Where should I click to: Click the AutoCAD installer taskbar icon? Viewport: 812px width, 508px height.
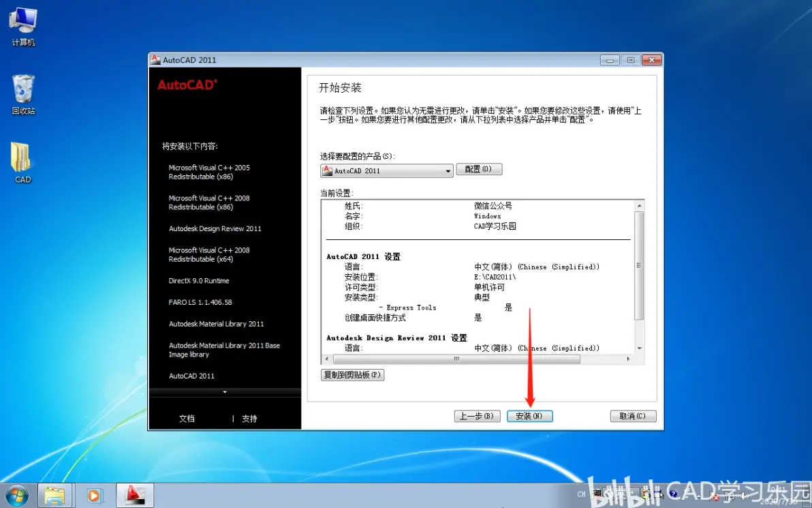click(135, 496)
